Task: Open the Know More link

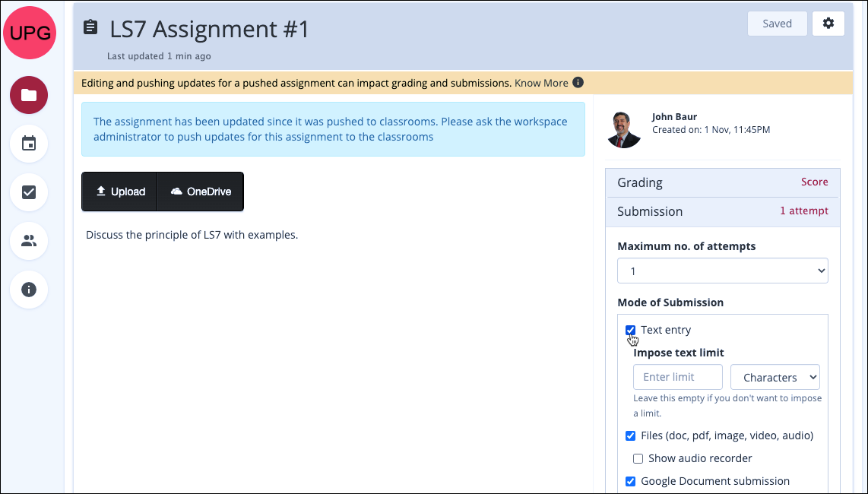Action: pyautogui.click(x=541, y=83)
